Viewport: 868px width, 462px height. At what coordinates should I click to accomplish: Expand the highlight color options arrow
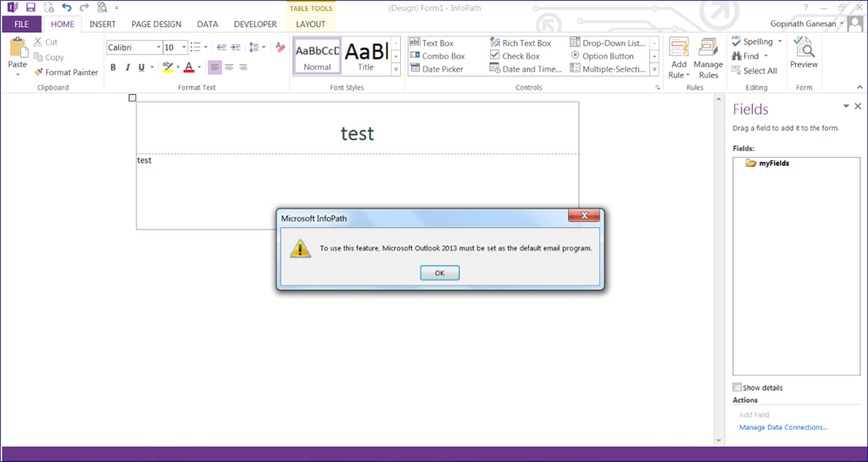pyautogui.click(x=178, y=68)
